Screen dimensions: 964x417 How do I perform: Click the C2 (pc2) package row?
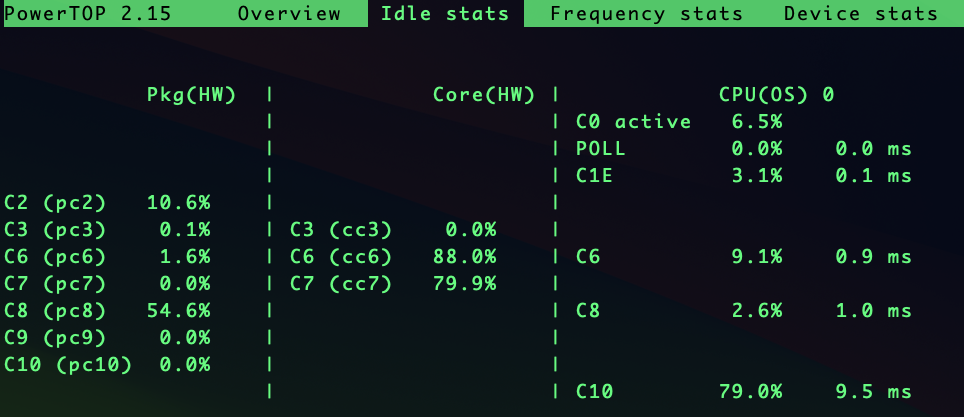[108, 203]
